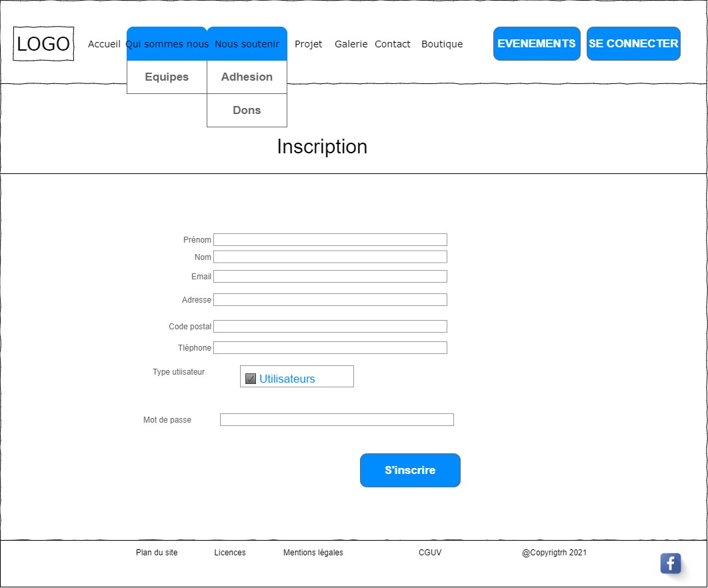Expand the Nous soutenir menu
The width and height of the screenshot is (708, 588).
[247, 44]
